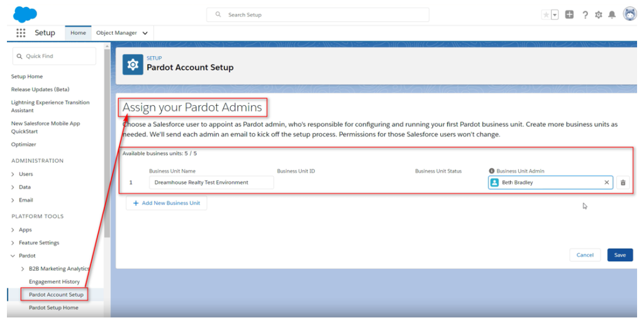Click the global actions plus icon
The height and width of the screenshot is (318, 644).
click(569, 15)
